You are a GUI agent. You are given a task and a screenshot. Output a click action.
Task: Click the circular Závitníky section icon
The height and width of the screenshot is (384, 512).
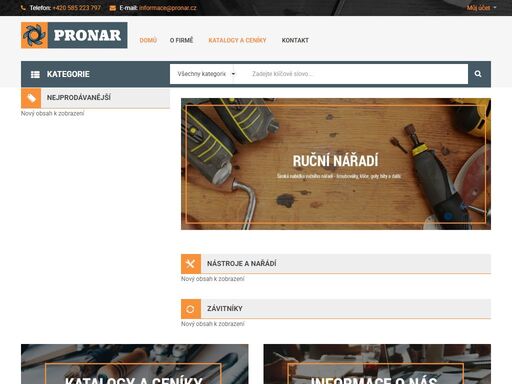point(191,309)
